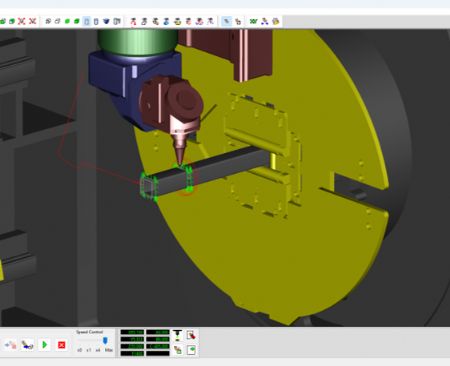The height and width of the screenshot is (366, 450).
Task: Click the tool-with-green-box icon below tool-tip icon
Action: (x=178, y=350)
